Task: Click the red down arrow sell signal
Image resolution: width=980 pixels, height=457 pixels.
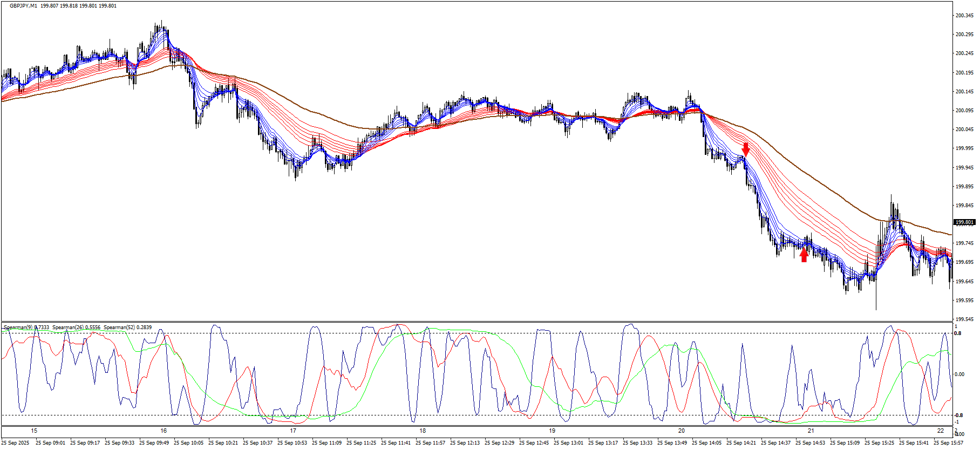Action: tap(746, 148)
